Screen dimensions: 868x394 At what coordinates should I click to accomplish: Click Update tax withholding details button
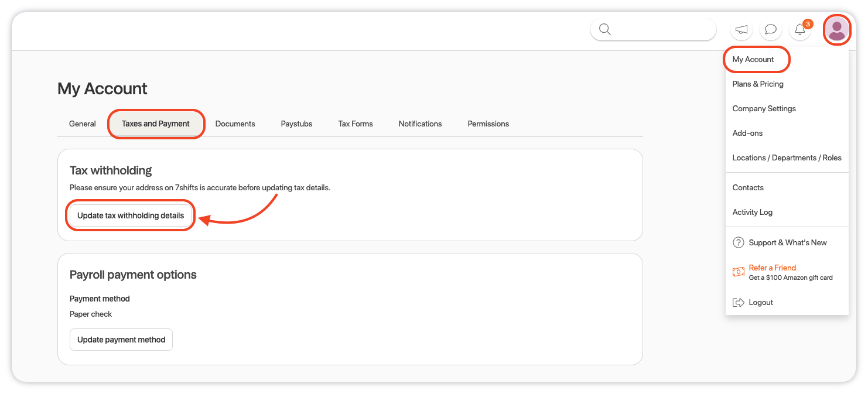pyautogui.click(x=131, y=215)
